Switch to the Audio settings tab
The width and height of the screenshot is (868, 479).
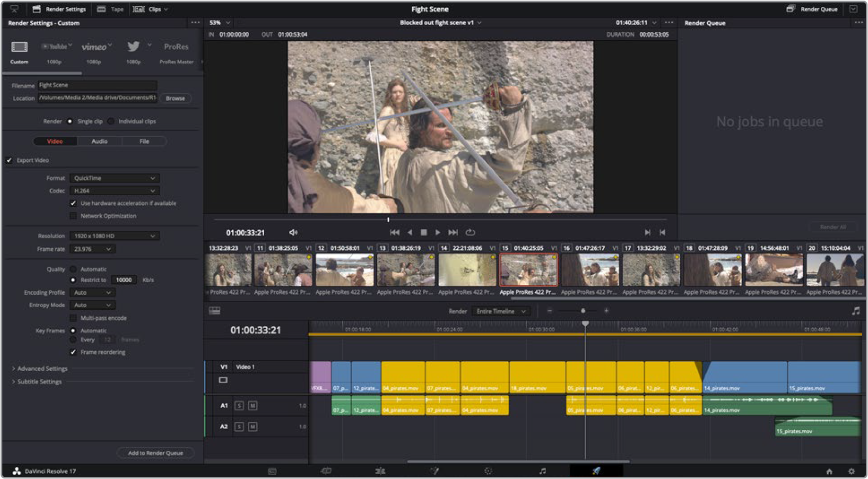tap(99, 141)
